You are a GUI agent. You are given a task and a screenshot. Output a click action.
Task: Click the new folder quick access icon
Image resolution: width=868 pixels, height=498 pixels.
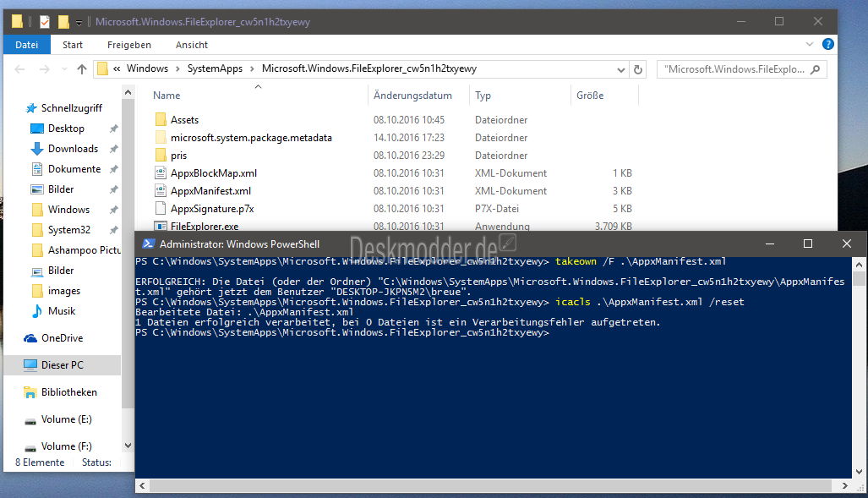[63, 22]
